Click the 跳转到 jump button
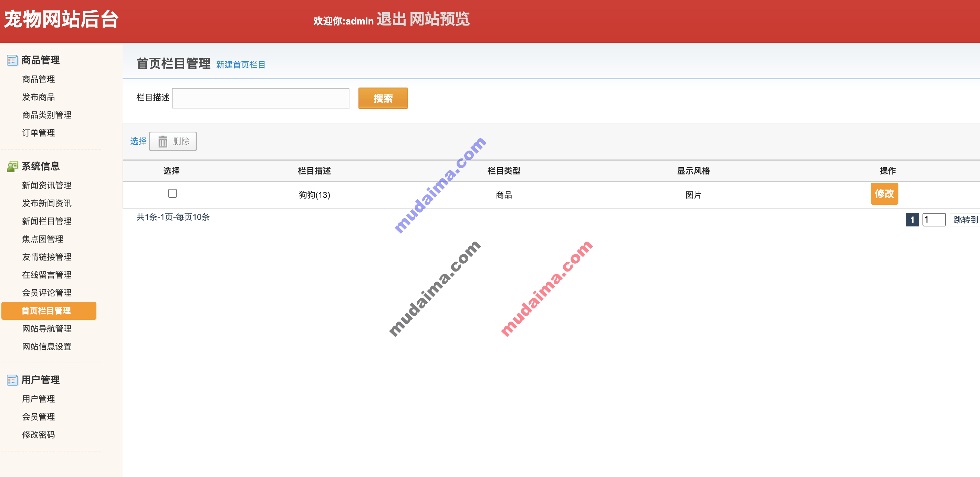Image resolution: width=980 pixels, height=477 pixels. [966, 220]
